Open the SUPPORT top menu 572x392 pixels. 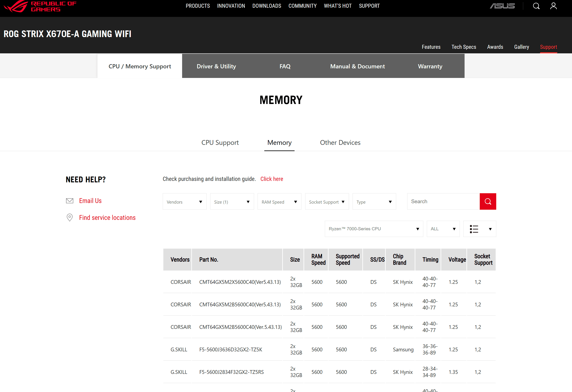pyautogui.click(x=369, y=6)
